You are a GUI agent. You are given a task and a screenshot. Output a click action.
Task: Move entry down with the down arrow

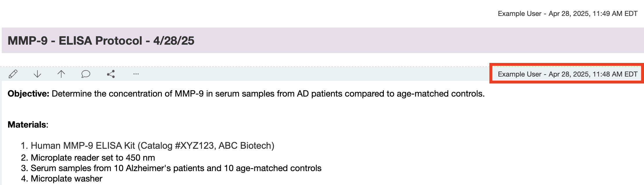(x=37, y=74)
